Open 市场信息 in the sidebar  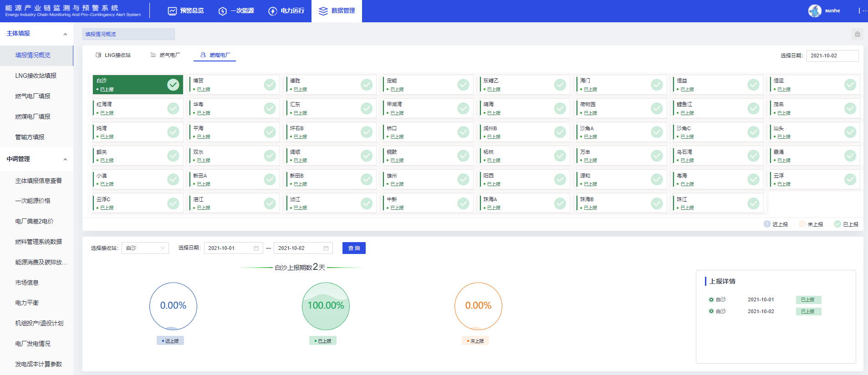coord(27,283)
